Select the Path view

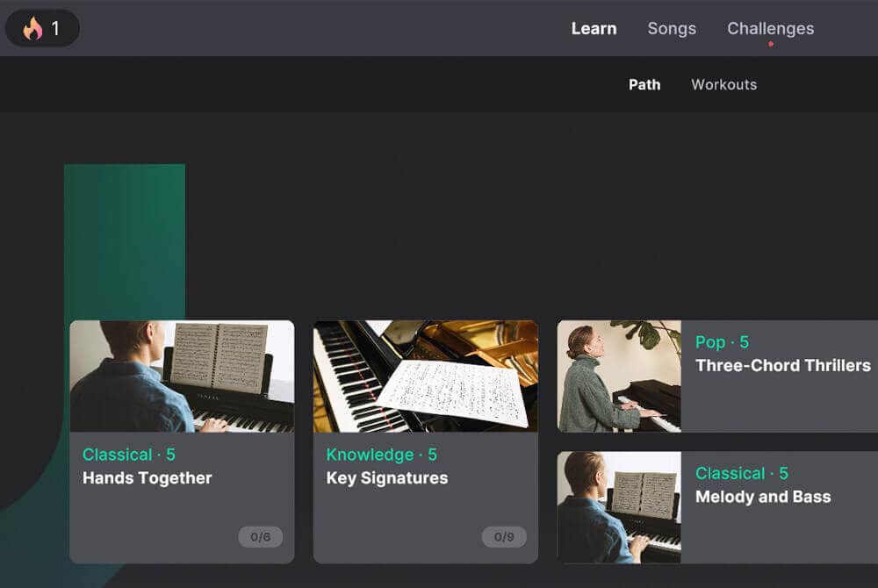(x=645, y=84)
